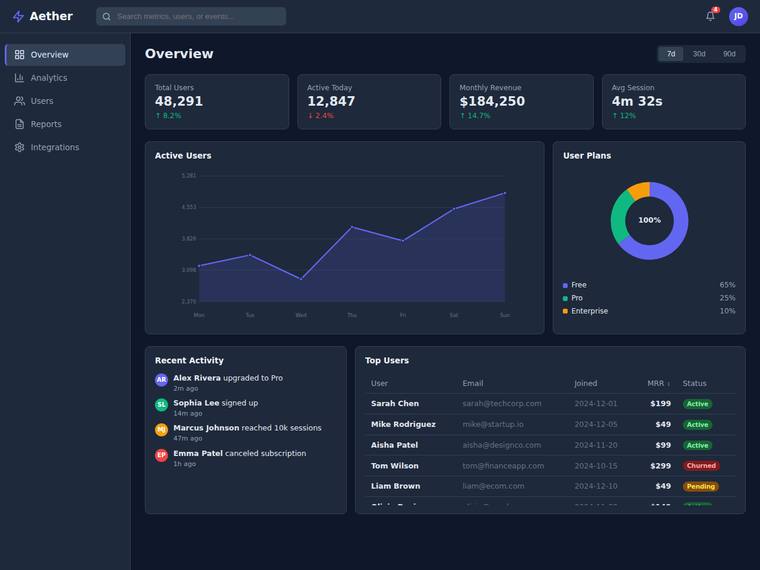Image resolution: width=760 pixels, height=570 pixels.
Task: Click Sophia Lee signed up activity
Action: pos(246,408)
